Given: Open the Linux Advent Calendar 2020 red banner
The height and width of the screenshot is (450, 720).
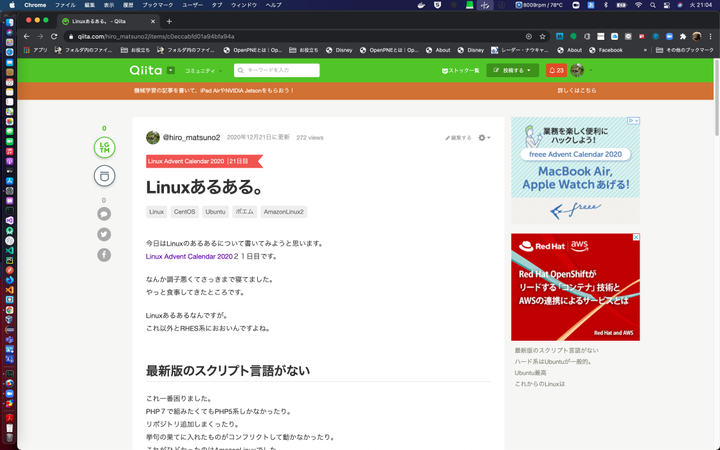Looking at the screenshot, I should (204, 161).
